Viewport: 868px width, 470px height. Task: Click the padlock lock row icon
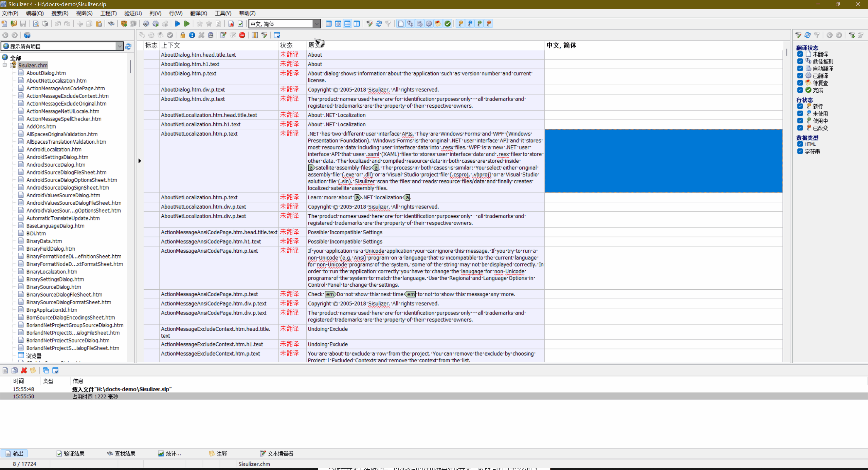pyautogui.click(x=183, y=35)
